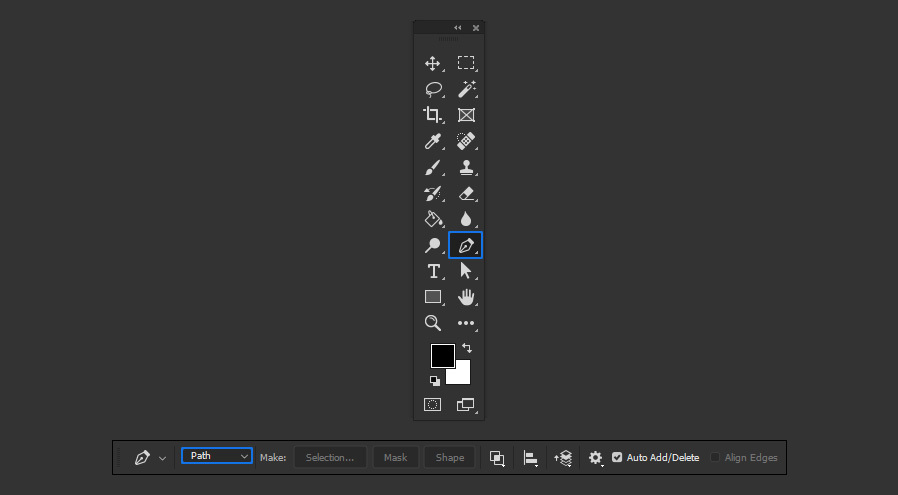
Task: Open black foreground color picker
Action: click(443, 356)
